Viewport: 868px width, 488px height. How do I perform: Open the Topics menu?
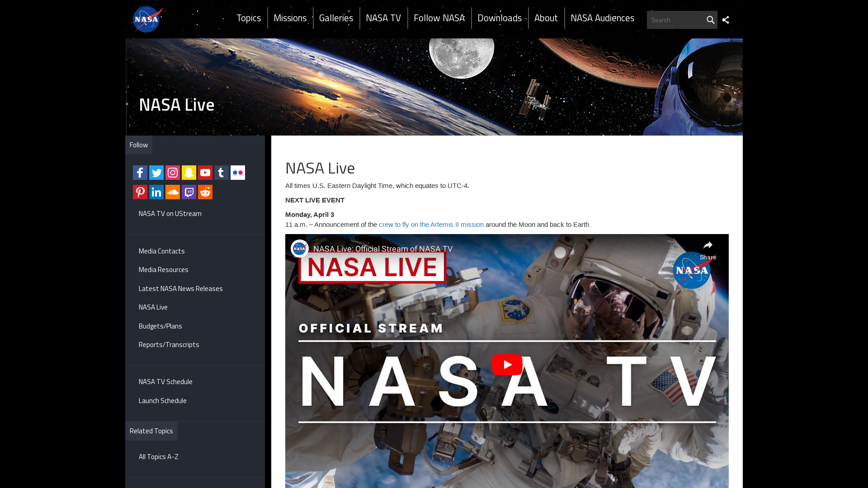tap(249, 18)
